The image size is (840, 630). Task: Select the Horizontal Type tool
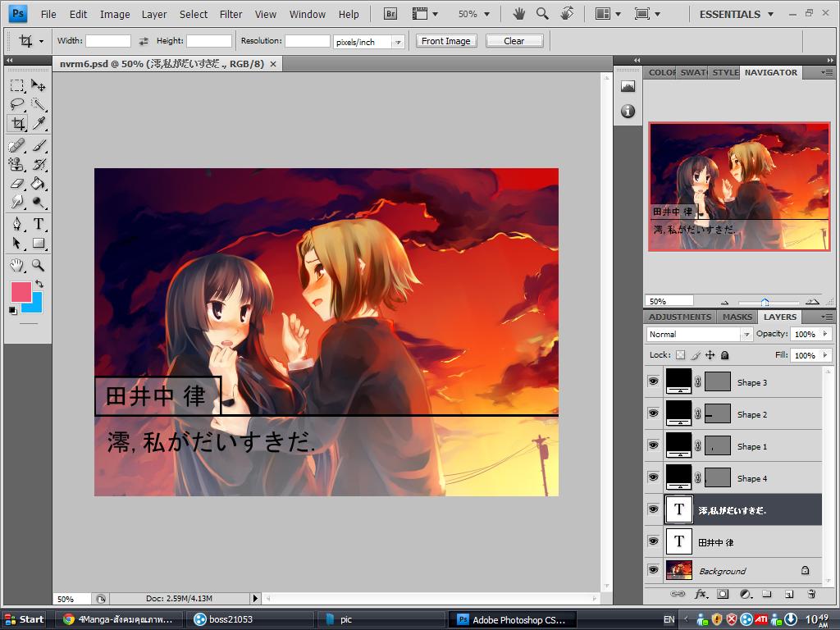point(38,224)
